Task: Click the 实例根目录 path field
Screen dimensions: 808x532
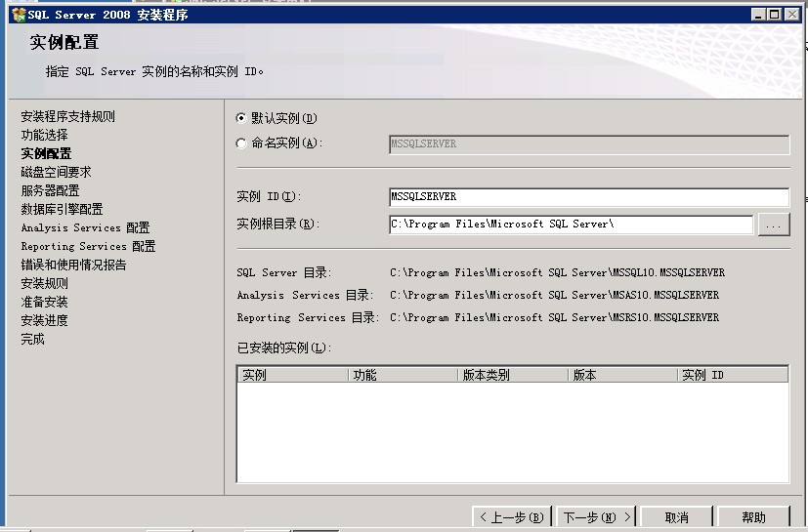Action: coord(571,225)
